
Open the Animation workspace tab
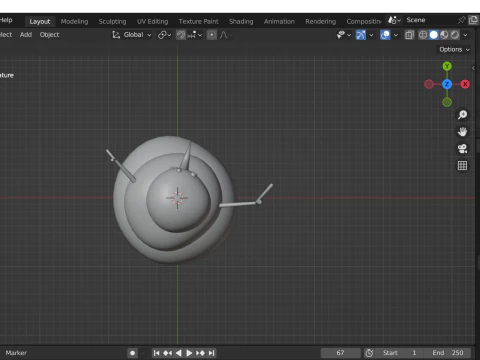279,21
